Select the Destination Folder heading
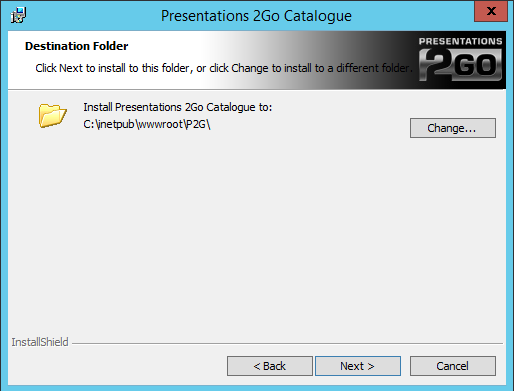This screenshot has width=514, height=391. (77, 46)
